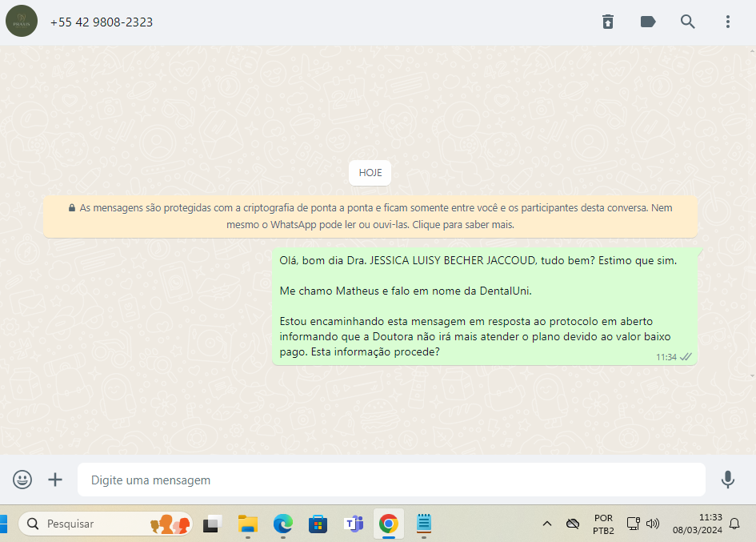This screenshot has height=542, width=756.
Task: Click the Windows Start button
Action: coord(3,524)
